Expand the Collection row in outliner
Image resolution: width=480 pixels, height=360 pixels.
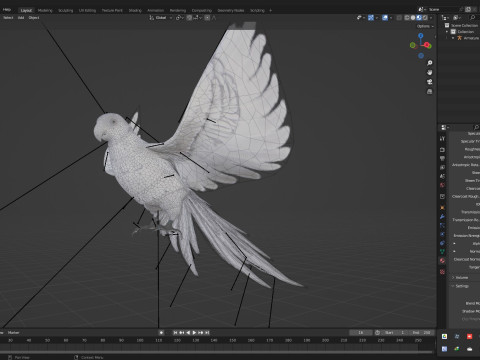coord(447,32)
